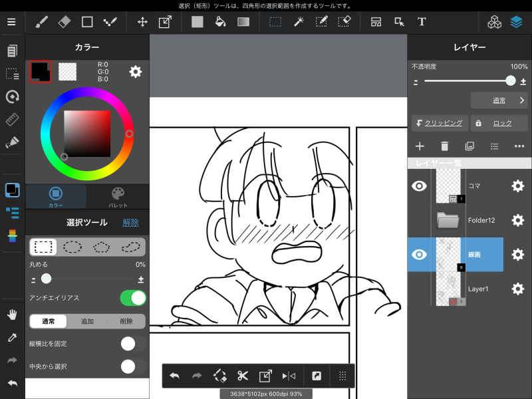Select the selection eraser tool

pyautogui.click(x=344, y=22)
